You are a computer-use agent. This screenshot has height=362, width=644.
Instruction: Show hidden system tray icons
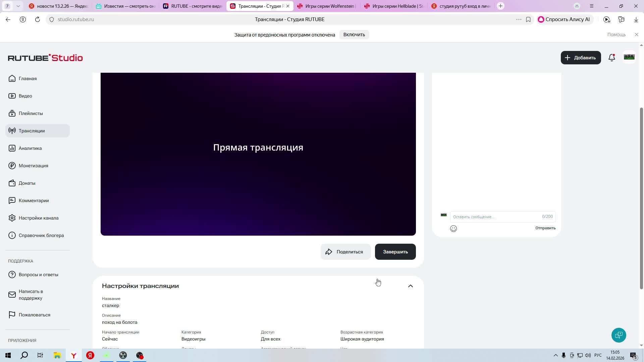point(555,355)
